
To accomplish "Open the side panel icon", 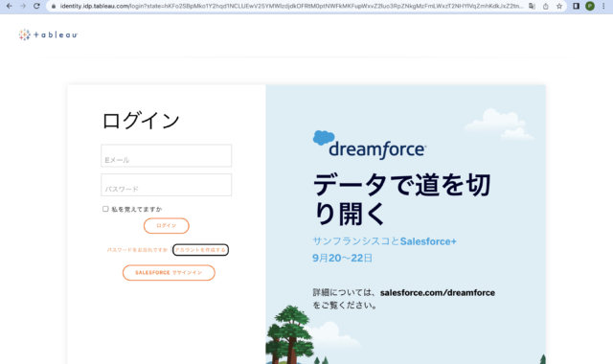I will 576,6.
